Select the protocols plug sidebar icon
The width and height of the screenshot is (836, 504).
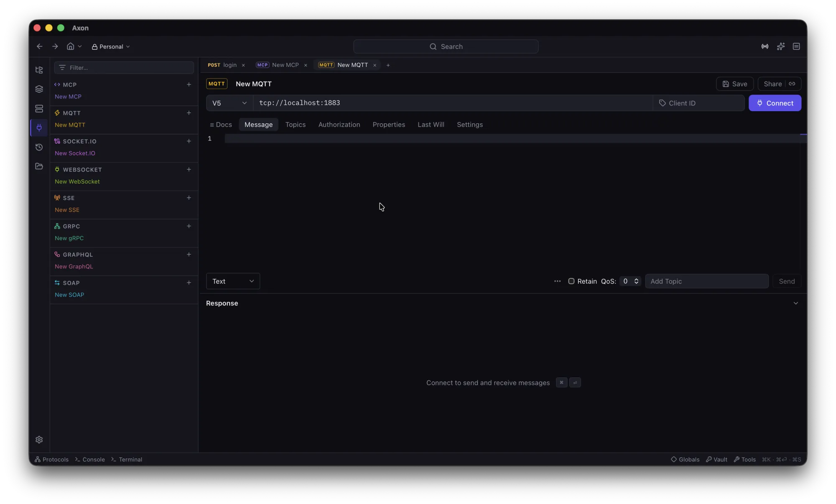(39, 127)
